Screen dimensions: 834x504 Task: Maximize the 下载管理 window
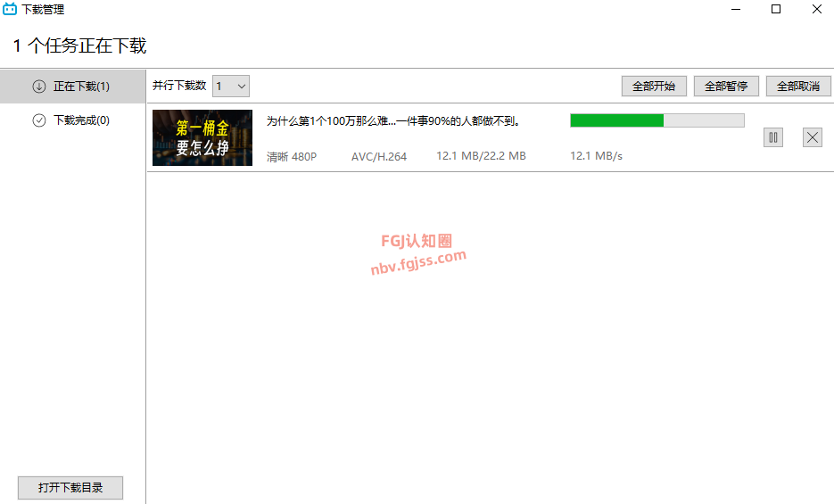[776, 10]
